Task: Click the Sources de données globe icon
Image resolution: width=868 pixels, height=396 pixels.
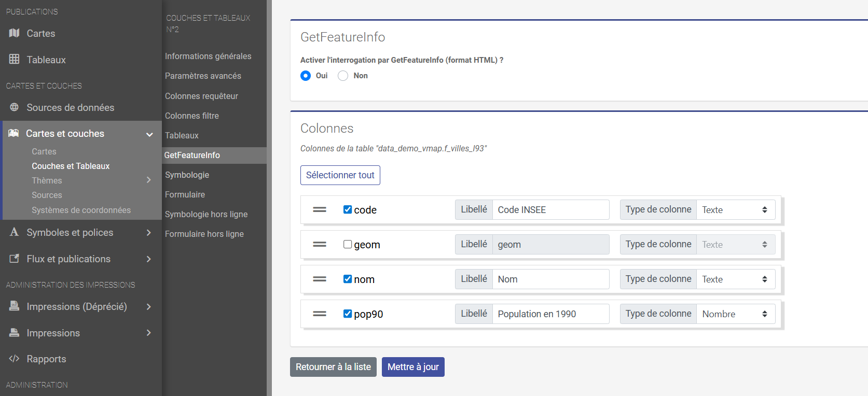Action: (x=14, y=107)
